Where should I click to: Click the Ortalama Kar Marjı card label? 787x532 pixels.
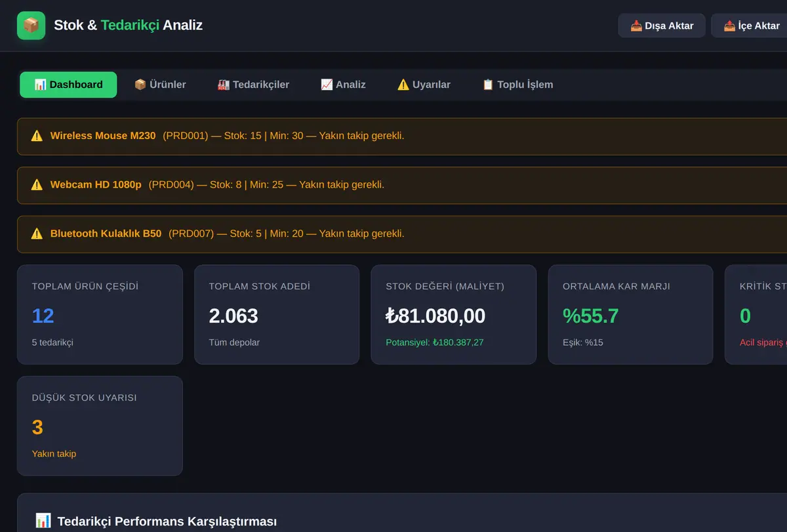click(616, 287)
